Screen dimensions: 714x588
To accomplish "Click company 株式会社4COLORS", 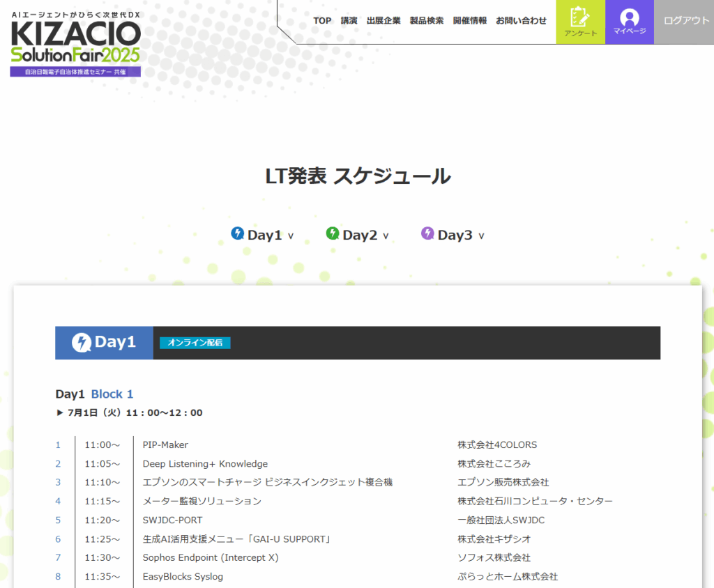I will (x=497, y=444).
